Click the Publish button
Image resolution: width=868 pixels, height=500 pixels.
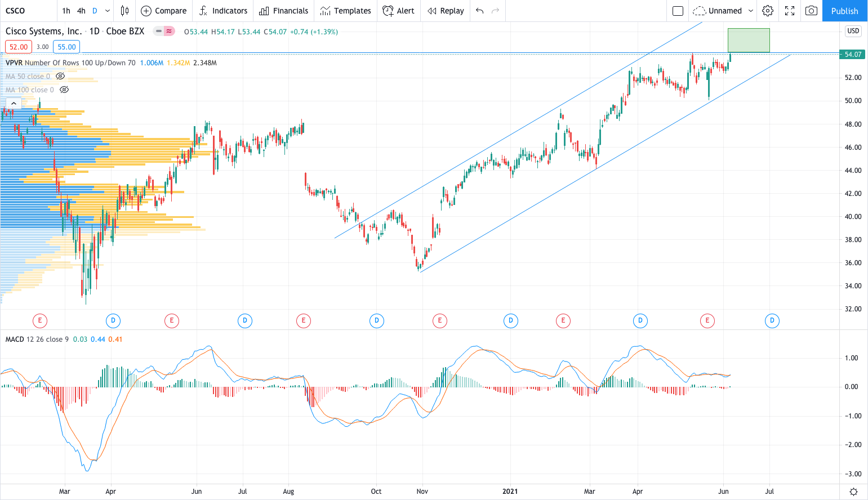pos(845,11)
